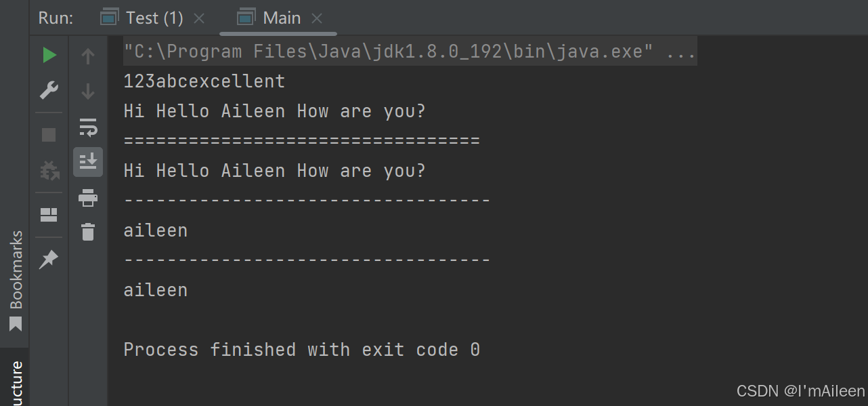Open run configuration via wrench icon

tap(49, 89)
